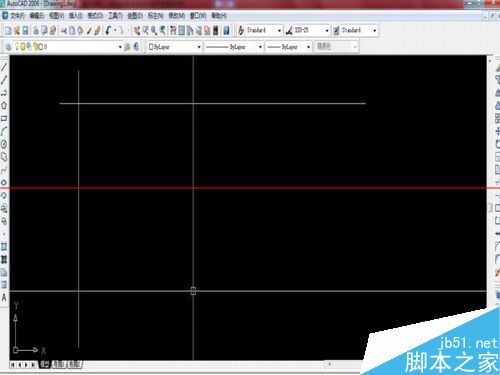Select the Arc tool
Viewport: 500px width, 375px height.
tap(4, 131)
